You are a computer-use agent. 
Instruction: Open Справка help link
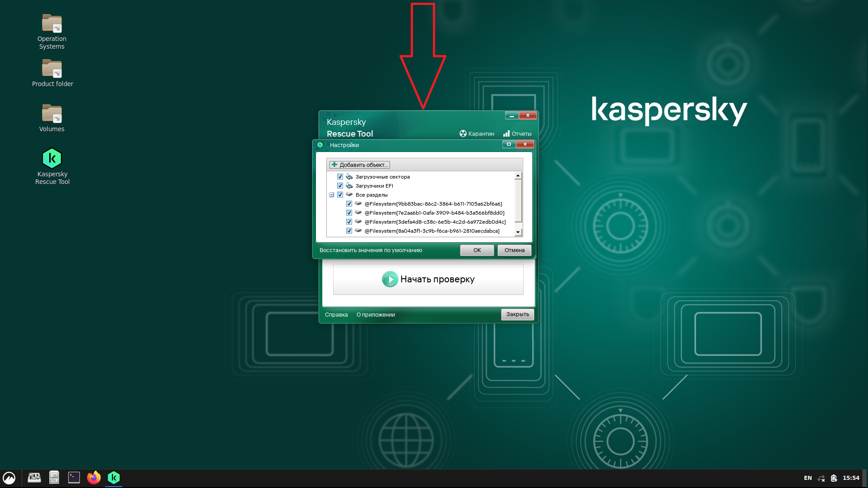(336, 315)
